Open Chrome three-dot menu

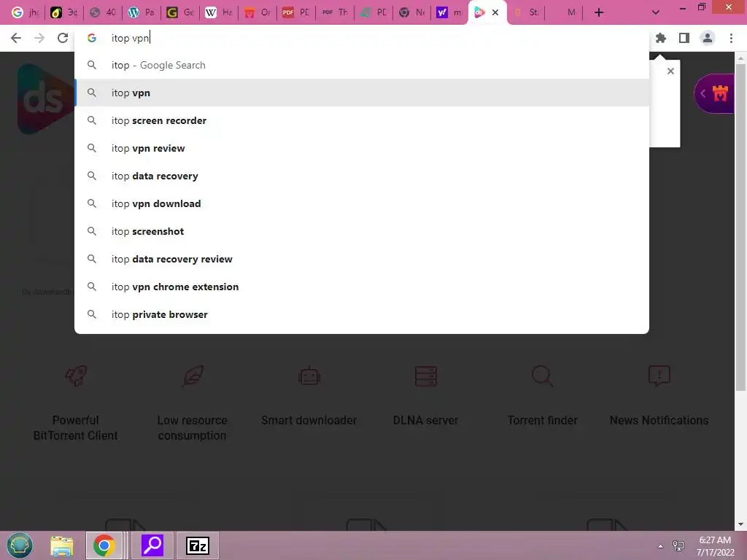[x=731, y=38]
